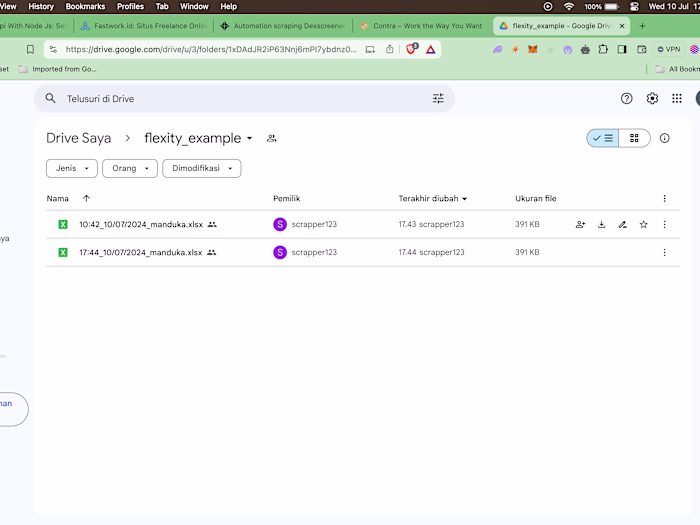Image resolution: width=700 pixels, height=525 pixels.
Task: Open sort options menu in the column header row
Action: pyautogui.click(x=664, y=198)
